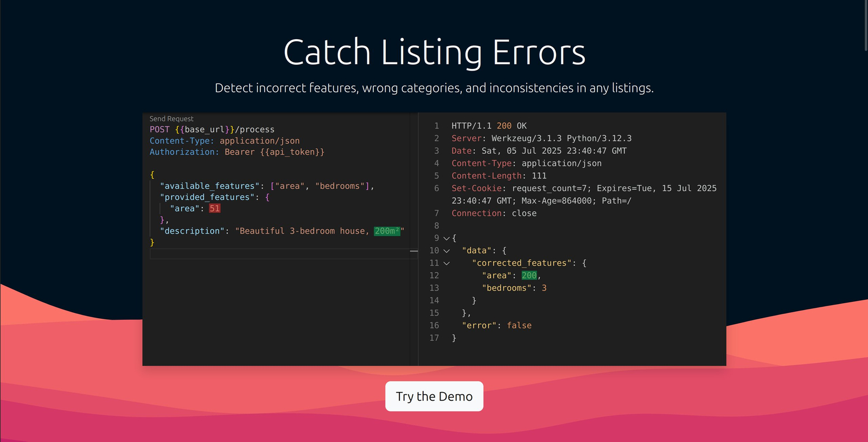This screenshot has height=442, width=868.
Task: Click the HTTP/1.1 200 OK status line
Action: pos(489,126)
